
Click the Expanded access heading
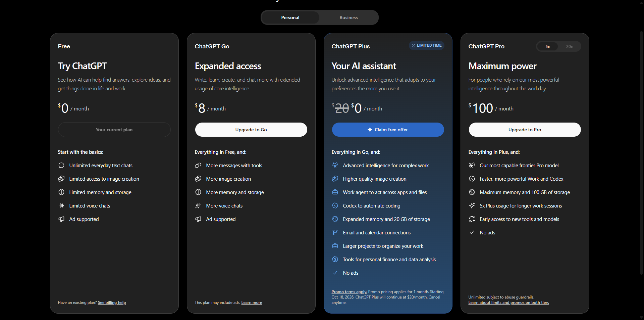pyautogui.click(x=228, y=66)
